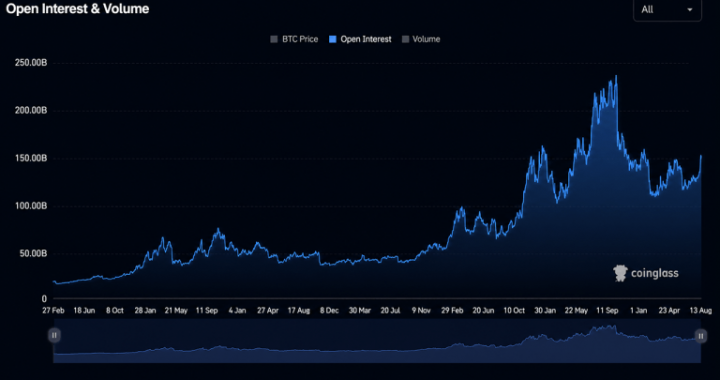
Task: Click the 'Open Interest & Volume' title
Action: point(77,9)
